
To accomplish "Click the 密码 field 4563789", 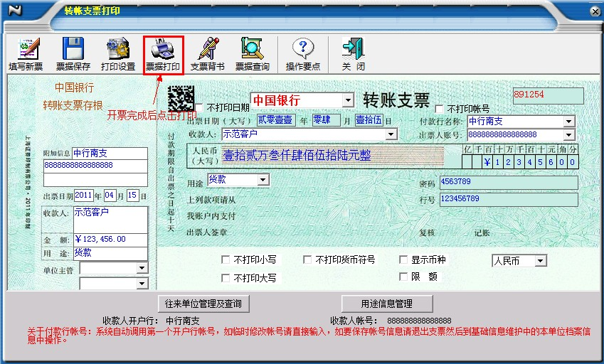I will [509, 183].
